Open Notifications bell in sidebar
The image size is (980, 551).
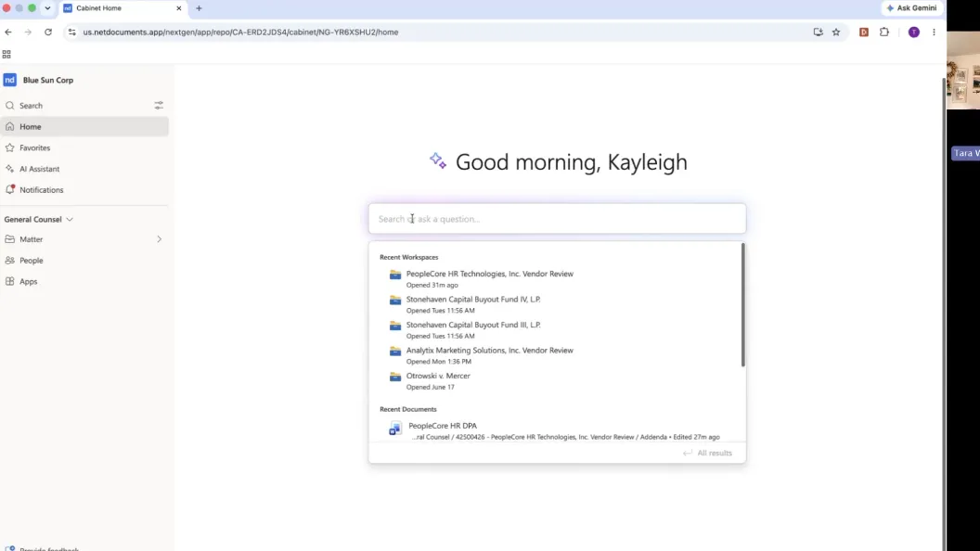click(10, 189)
